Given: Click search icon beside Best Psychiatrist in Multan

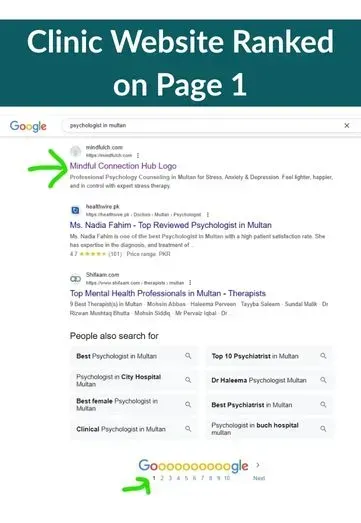Looking at the screenshot, I should tap(323, 405).
